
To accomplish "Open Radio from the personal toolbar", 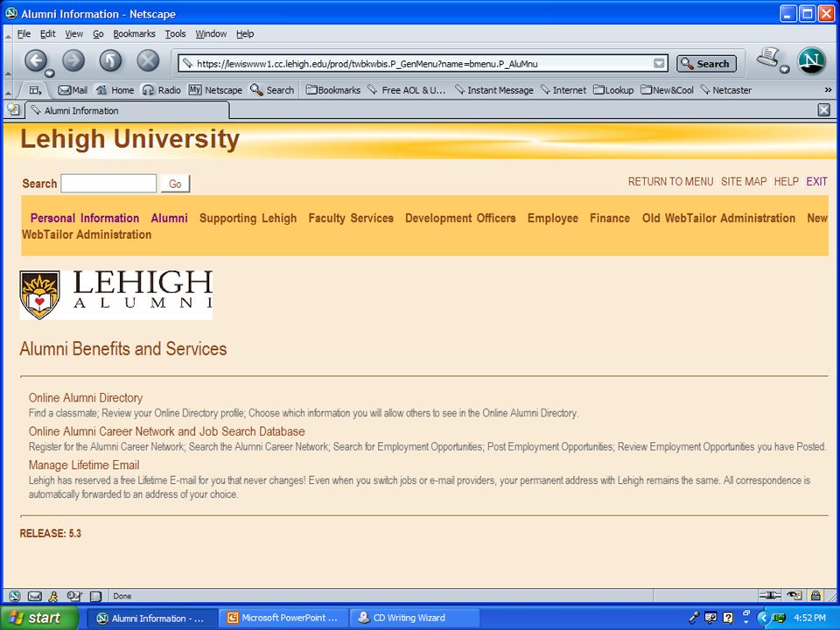I will click(x=161, y=90).
